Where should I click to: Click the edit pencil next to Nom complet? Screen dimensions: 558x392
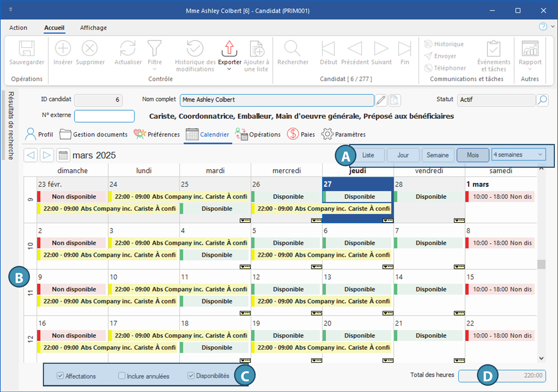(x=381, y=100)
